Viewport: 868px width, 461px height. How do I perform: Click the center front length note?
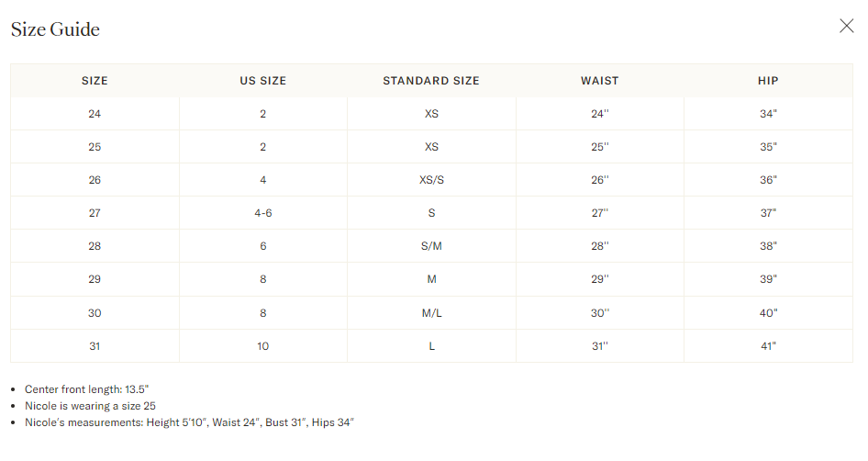[87, 389]
